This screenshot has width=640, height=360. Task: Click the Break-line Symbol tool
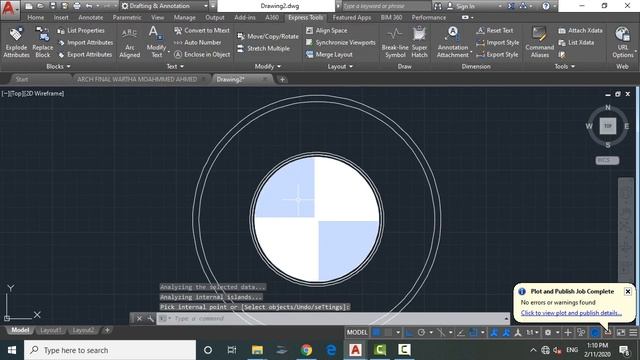(x=395, y=42)
